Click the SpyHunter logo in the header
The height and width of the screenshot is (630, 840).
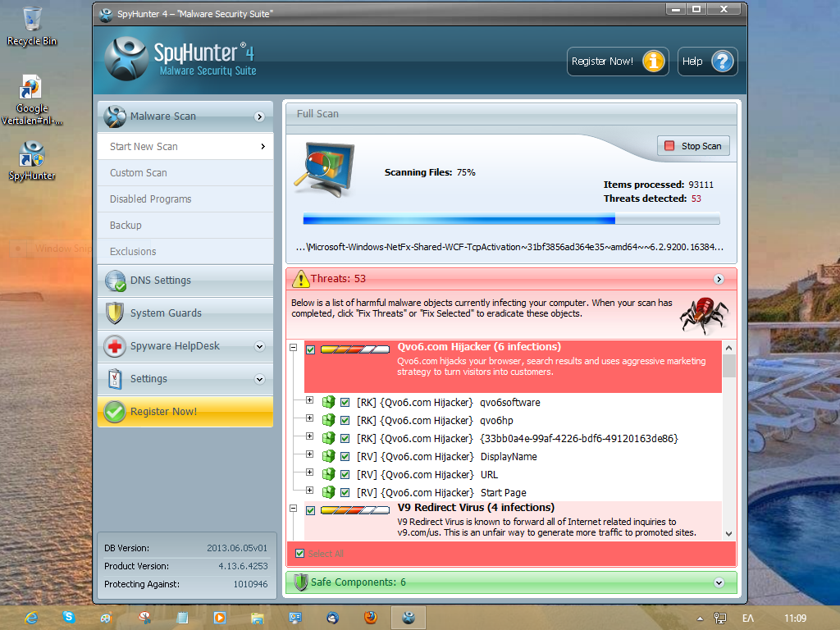click(x=126, y=59)
